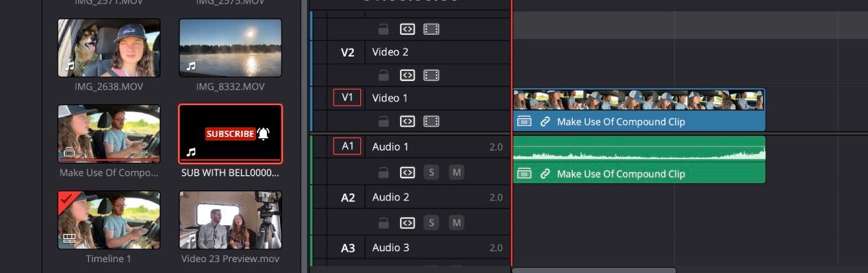Toggle Auto Track Selector on Audio 2
This screenshot has height=273, width=868.
407,222
